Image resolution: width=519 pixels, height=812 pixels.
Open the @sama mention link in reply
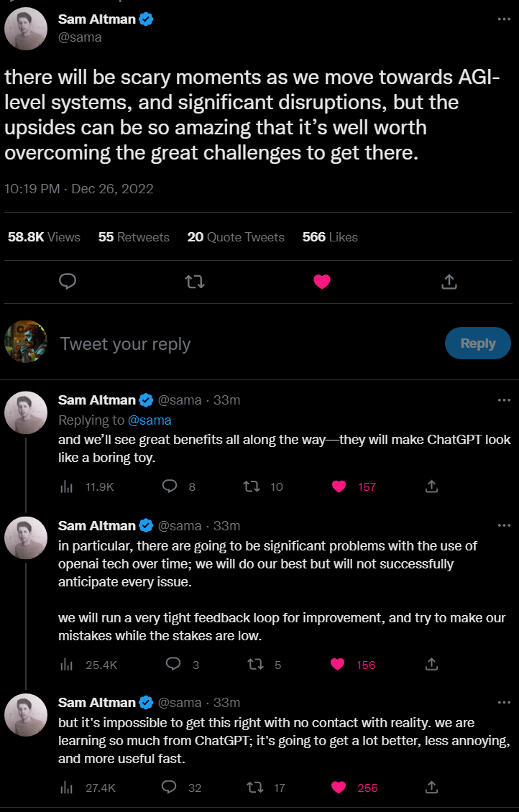coord(150,420)
